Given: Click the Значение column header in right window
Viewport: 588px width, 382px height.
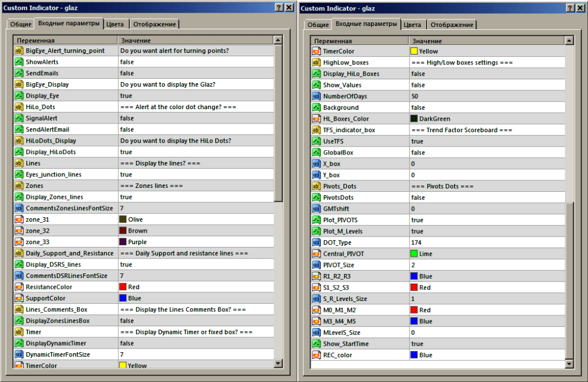Looking at the screenshot, I should point(427,41).
